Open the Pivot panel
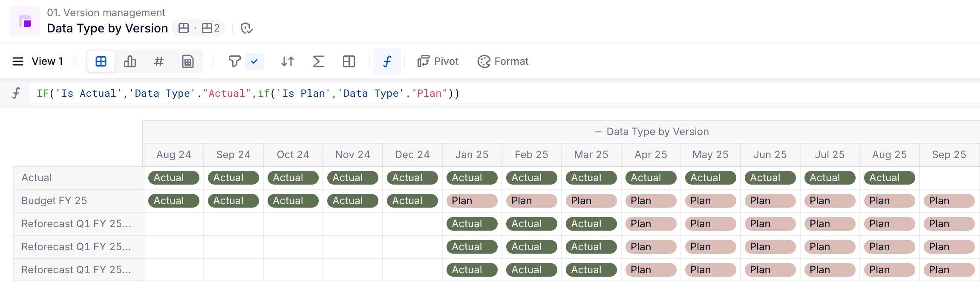980x295 pixels. tap(438, 61)
